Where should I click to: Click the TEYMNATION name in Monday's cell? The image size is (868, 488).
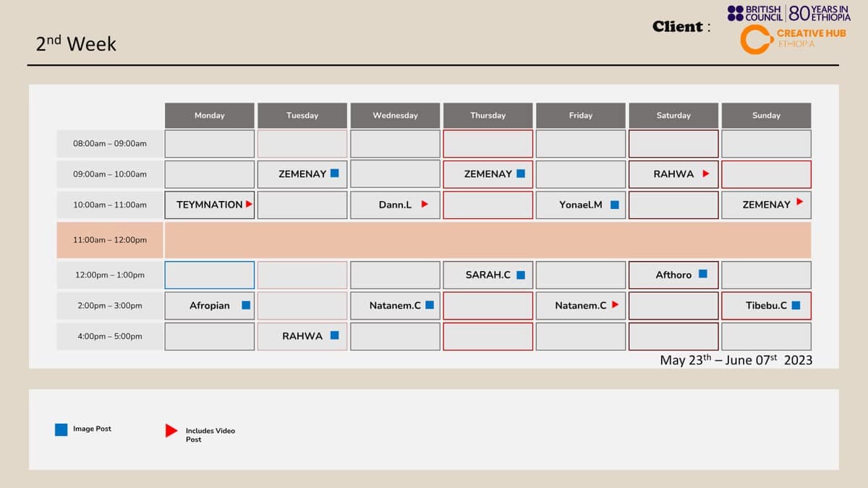(x=210, y=205)
